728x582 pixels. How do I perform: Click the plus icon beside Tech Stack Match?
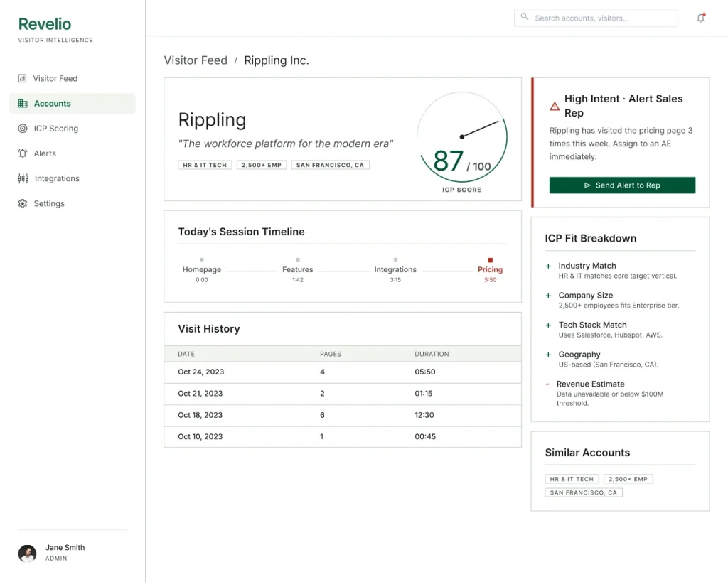pos(548,325)
